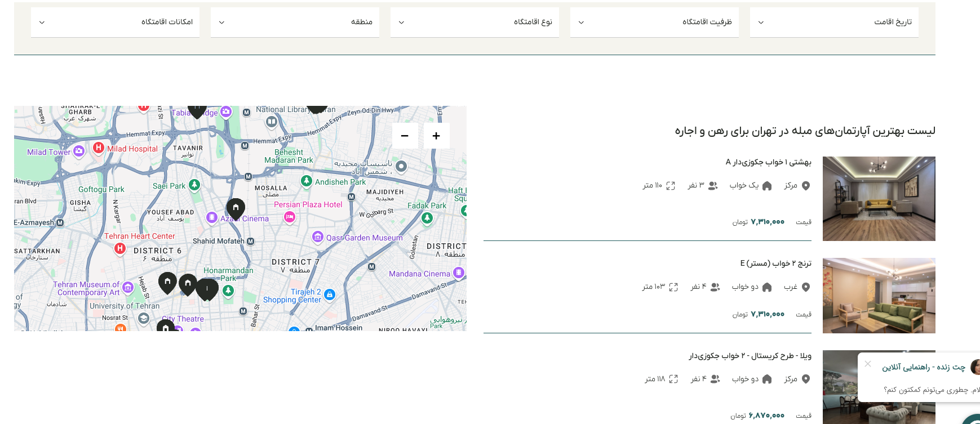The height and width of the screenshot is (424, 980).
Task: Click the Mosalla metro station icon
Action: (248, 177)
